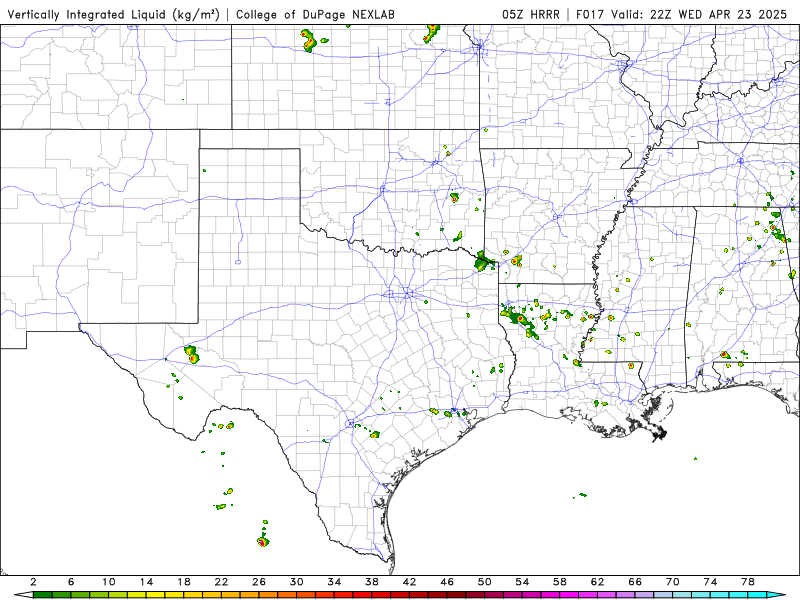Click the large green storm at Texas-Arkansas-Oklahoma corner

(483, 262)
